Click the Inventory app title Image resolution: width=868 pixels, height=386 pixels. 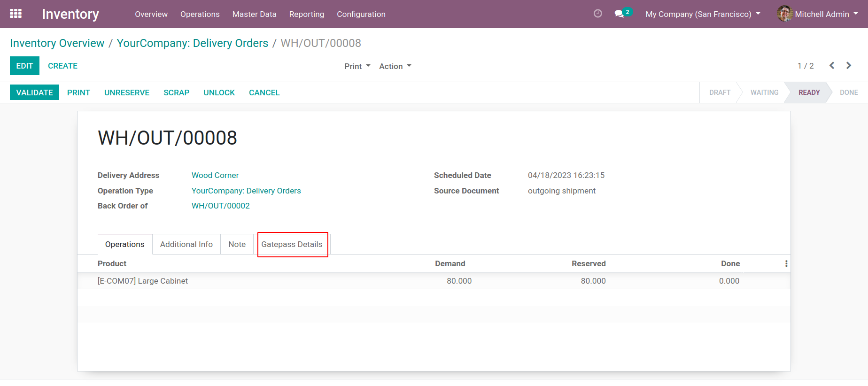pyautogui.click(x=70, y=14)
